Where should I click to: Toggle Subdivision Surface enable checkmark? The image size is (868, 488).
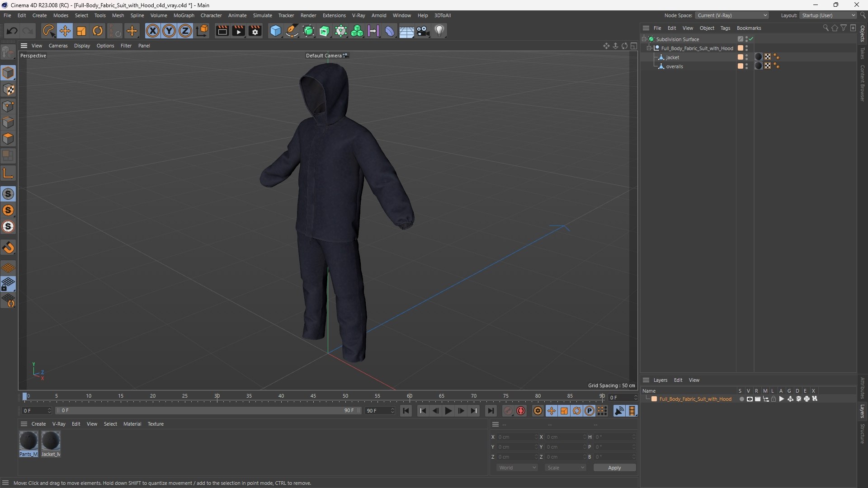click(x=751, y=39)
